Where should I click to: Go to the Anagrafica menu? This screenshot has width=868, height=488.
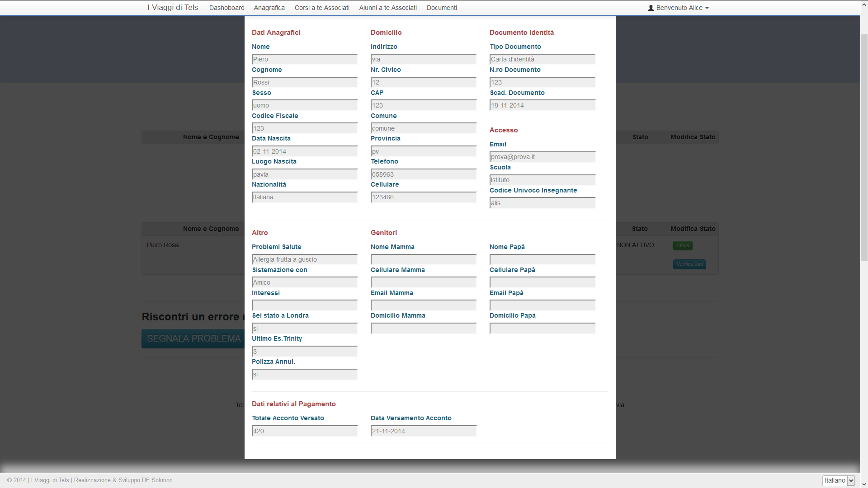pos(269,8)
